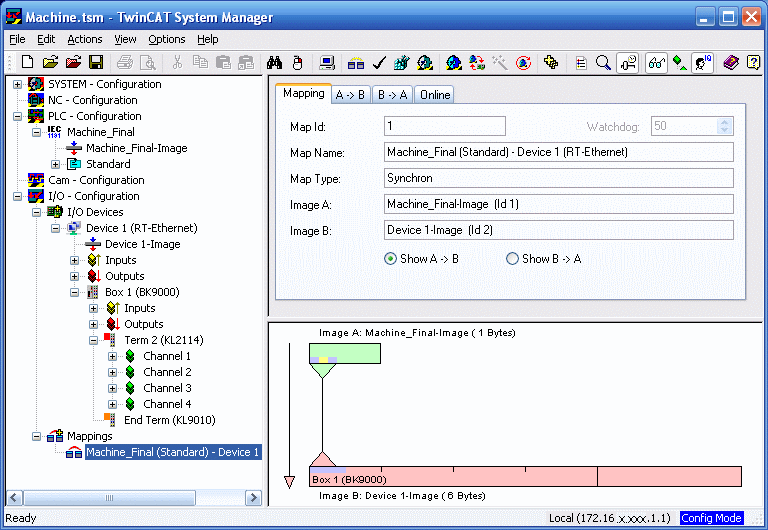
Task: Collapse I/O - Configuration node
Action: tap(18, 196)
